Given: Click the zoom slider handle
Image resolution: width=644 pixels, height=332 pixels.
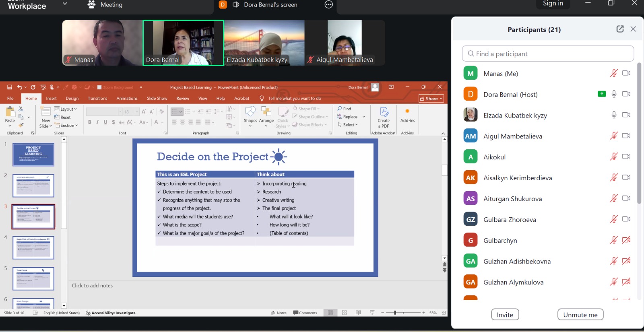Looking at the screenshot, I should click(395, 313).
